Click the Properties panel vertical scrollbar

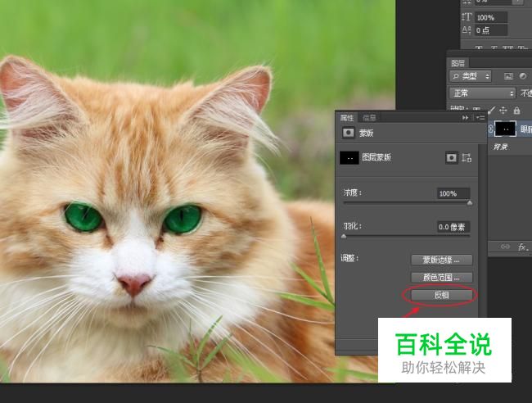482,231
